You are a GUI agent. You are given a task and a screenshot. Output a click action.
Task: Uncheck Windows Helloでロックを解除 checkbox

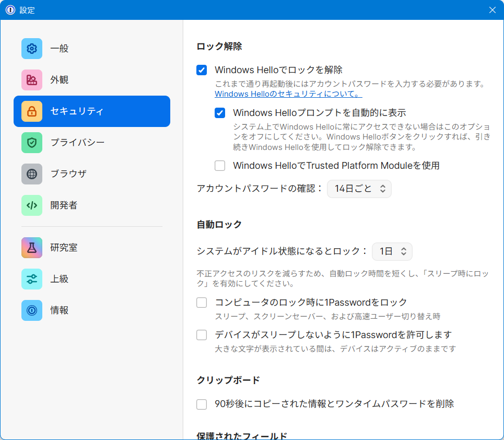click(x=202, y=70)
